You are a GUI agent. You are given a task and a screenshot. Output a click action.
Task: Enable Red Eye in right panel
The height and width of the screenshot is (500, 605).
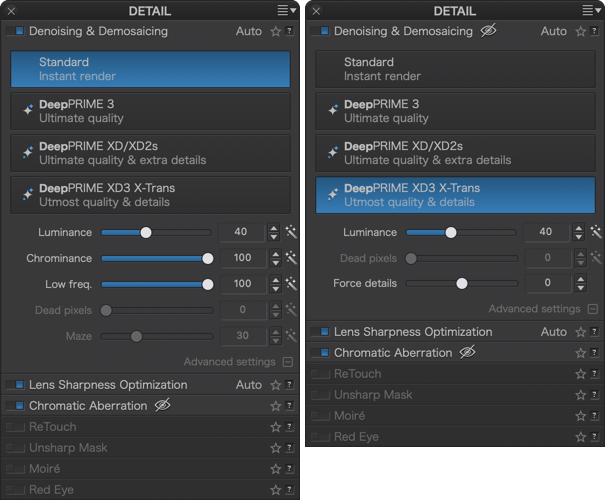point(320,437)
